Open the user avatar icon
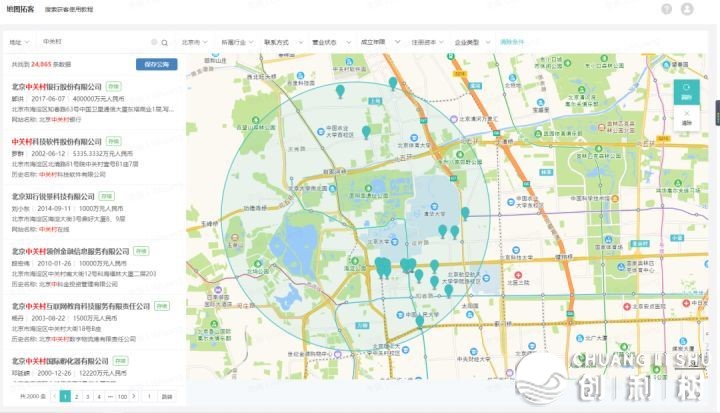The height and width of the screenshot is (413, 720). coord(687,9)
